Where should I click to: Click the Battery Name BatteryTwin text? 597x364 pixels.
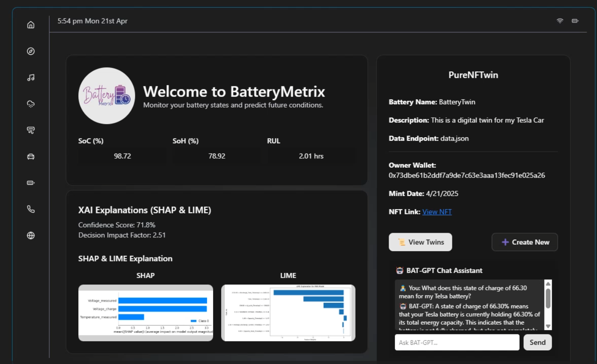click(432, 102)
